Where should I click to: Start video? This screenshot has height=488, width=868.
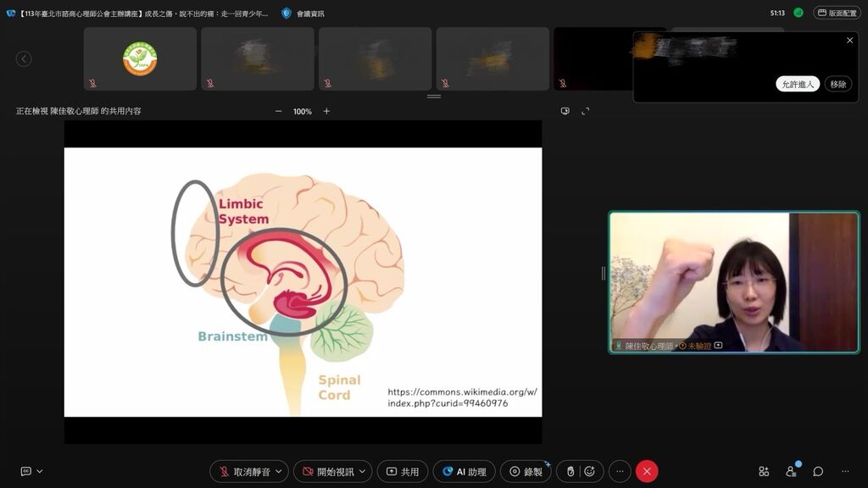[328, 471]
